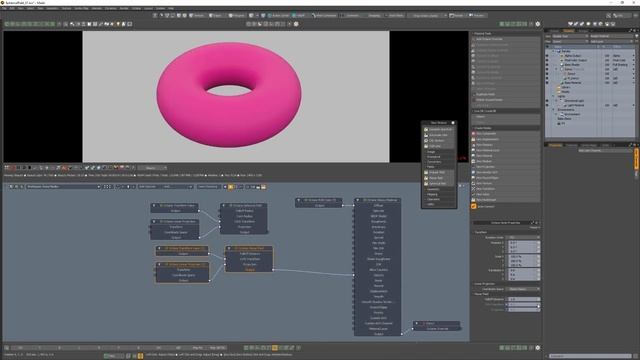Open the View menu
Screen dimensions: 640x360
[x=21, y=8]
